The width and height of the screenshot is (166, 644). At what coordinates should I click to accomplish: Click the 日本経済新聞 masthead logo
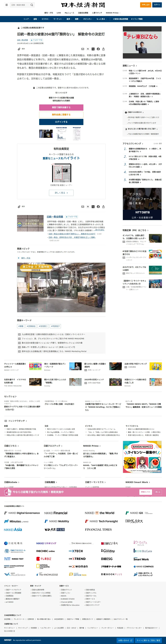(83, 5)
